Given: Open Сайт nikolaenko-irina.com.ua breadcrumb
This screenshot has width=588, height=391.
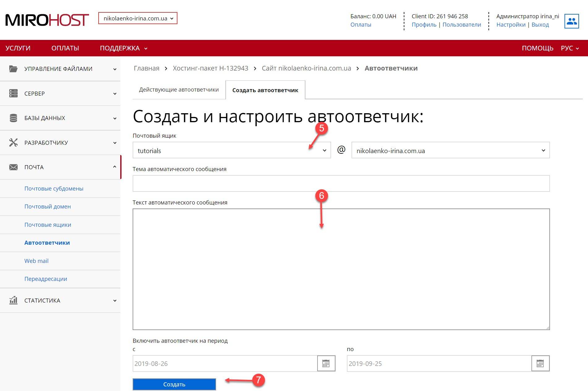Looking at the screenshot, I should 306,68.
